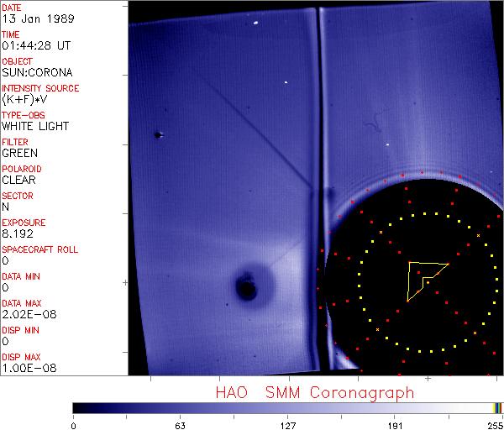Click the 'HAO SMM Coronagraph' title text
The width and height of the screenshot is (504, 430).
[315, 392]
